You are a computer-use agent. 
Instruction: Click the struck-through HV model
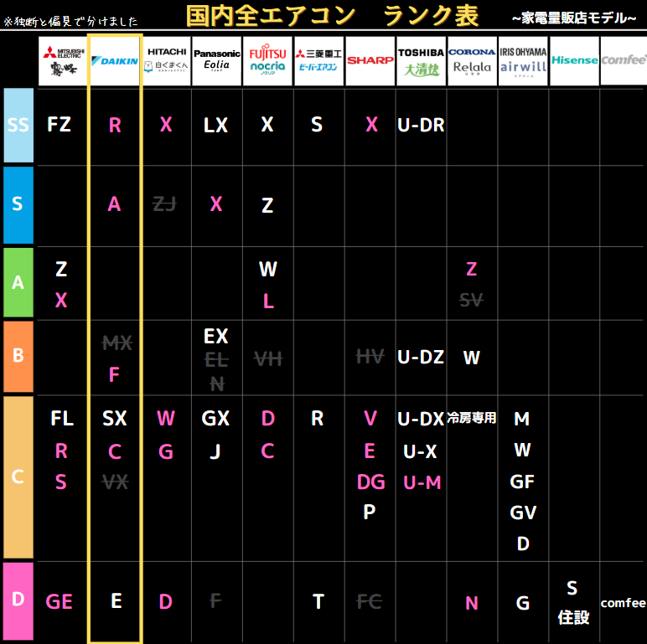pyautogui.click(x=370, y=357)
